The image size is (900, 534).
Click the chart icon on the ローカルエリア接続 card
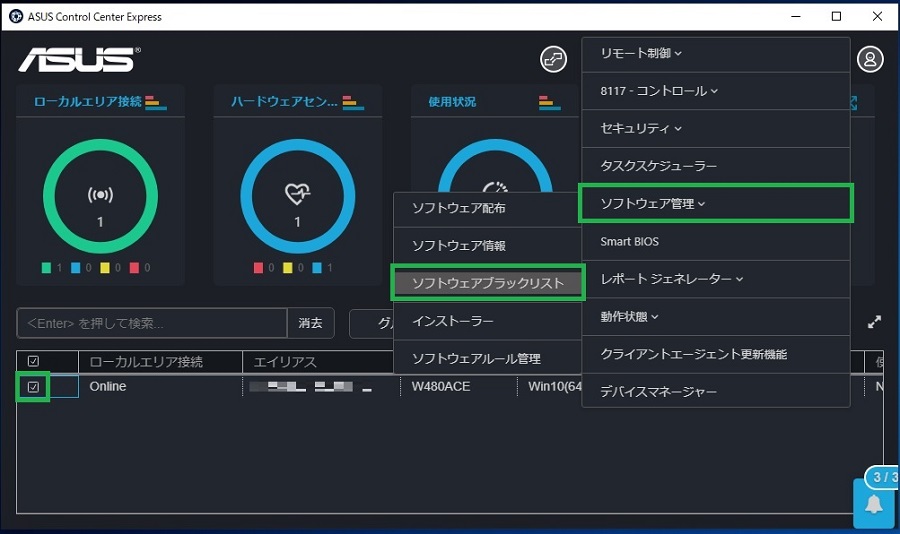click(156, 102)
